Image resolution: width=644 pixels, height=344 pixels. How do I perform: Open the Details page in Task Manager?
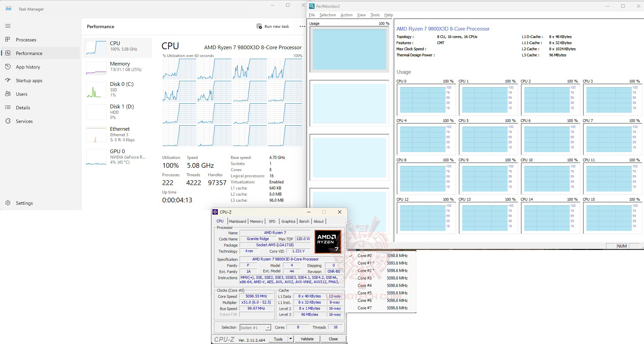tap(41, 108)
